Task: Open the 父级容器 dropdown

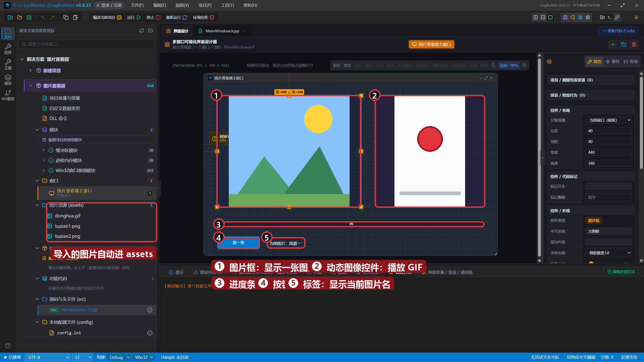Action: coord(608,120)
